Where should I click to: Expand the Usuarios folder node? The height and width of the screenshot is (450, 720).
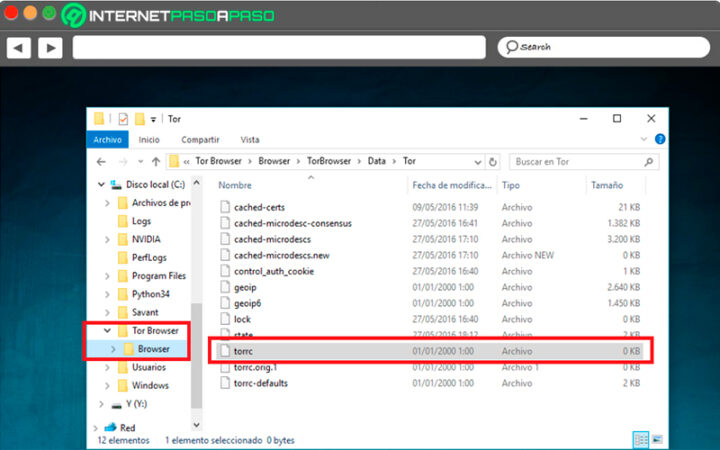107,367
